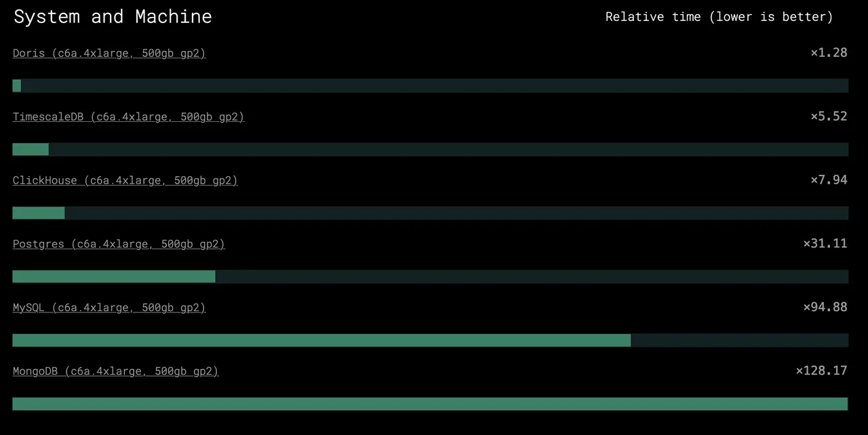Click the Relative time (lower is better) header
Viewport: 868px width, 435px height.
719,17
